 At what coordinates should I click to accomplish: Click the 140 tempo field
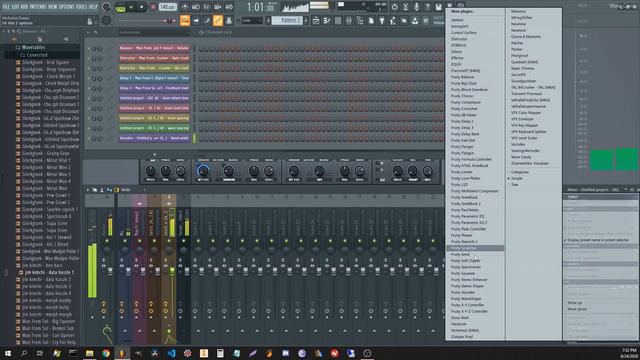click(167, 7)
